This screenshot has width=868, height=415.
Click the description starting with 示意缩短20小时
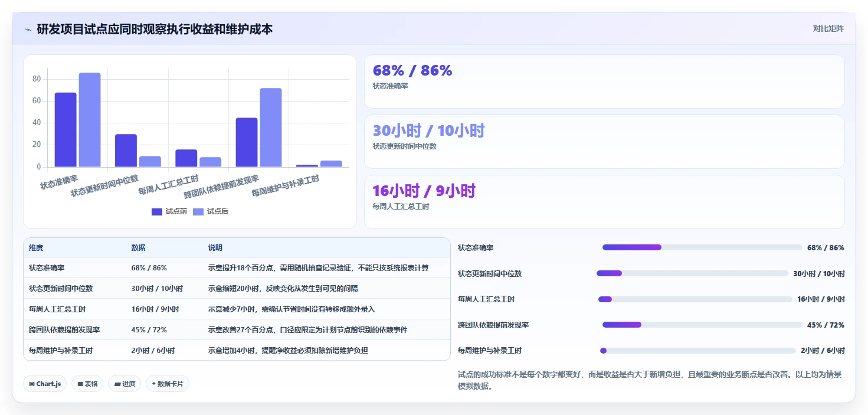(x=283, y=289)
